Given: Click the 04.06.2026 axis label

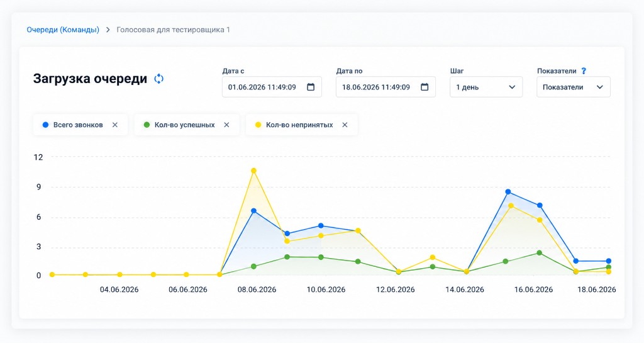Looking at the screenshot, I should (119, 290).
